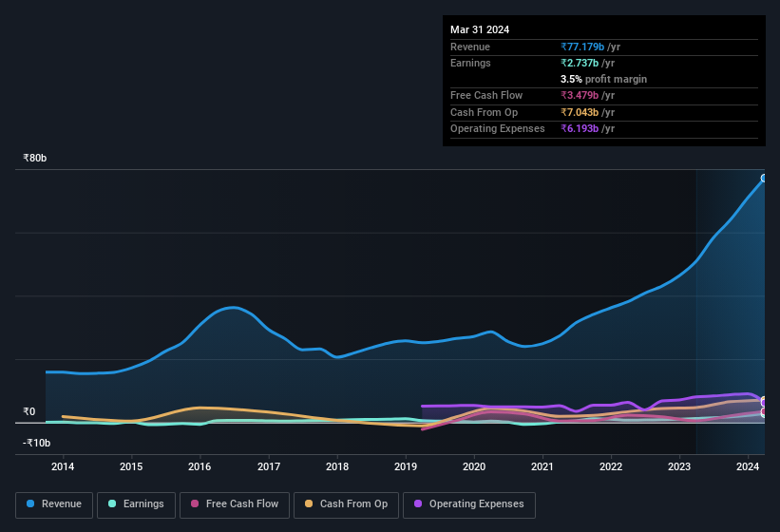Click the 2022 x-axis year label
The width and height of the screenshot is (780, 532).
(x=611, y=466)
